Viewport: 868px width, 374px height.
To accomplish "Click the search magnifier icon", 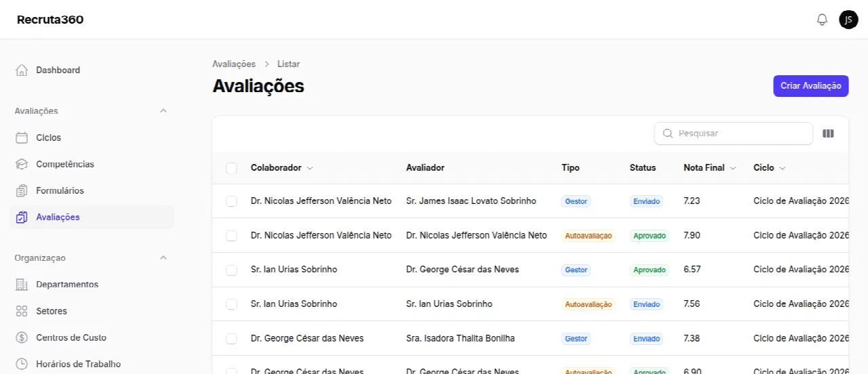I will coord(667,133).
